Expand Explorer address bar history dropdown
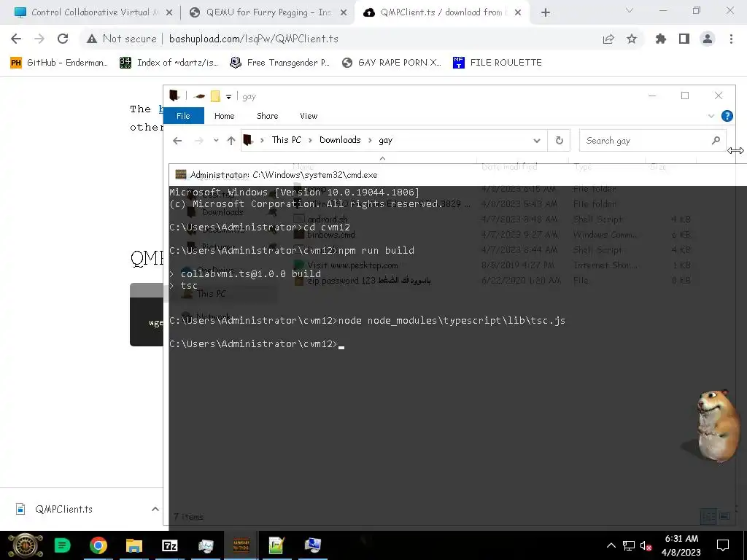 click(x=537, y=141)
